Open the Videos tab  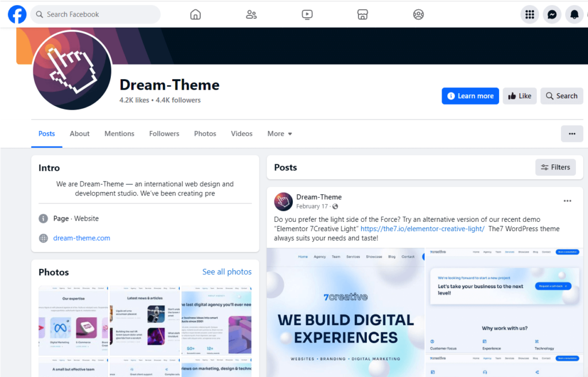pyautogui.click(x=242, y=134)
